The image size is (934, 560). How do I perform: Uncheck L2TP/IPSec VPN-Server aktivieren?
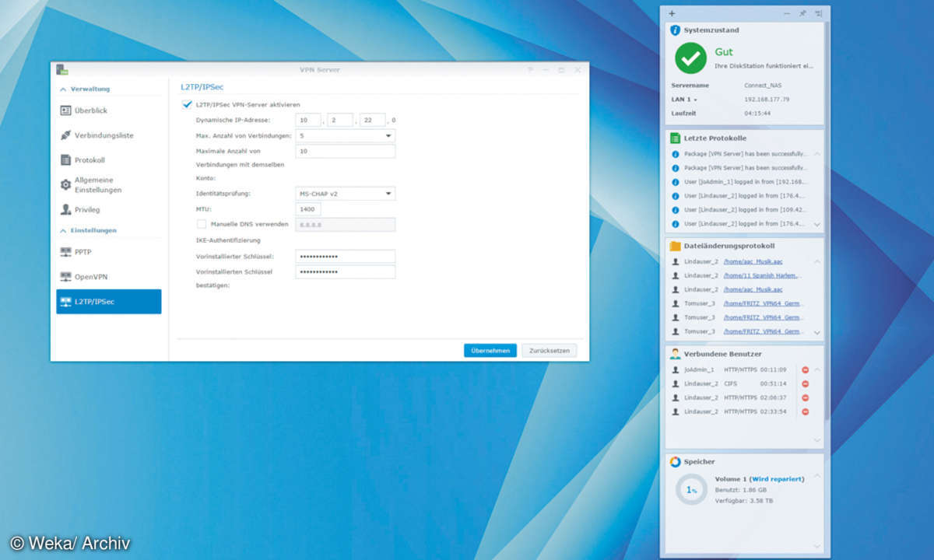[x=187, y=104]
